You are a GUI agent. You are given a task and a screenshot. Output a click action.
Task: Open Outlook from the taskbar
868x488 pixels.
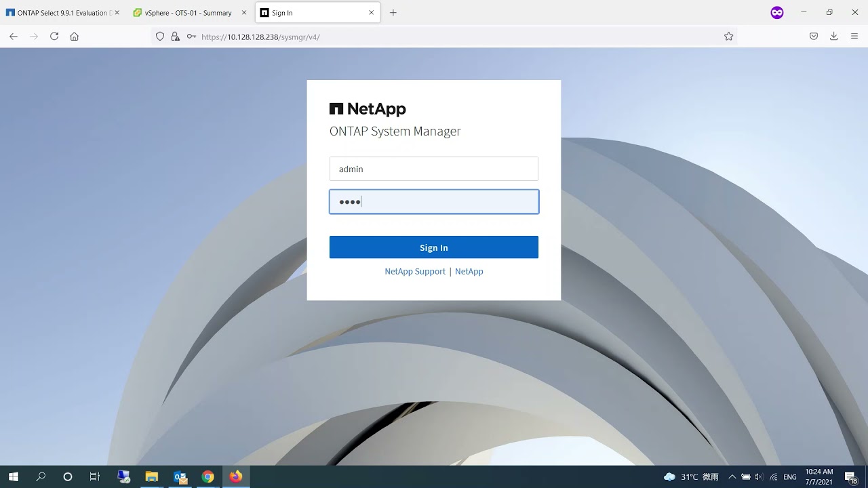[180, 477]
